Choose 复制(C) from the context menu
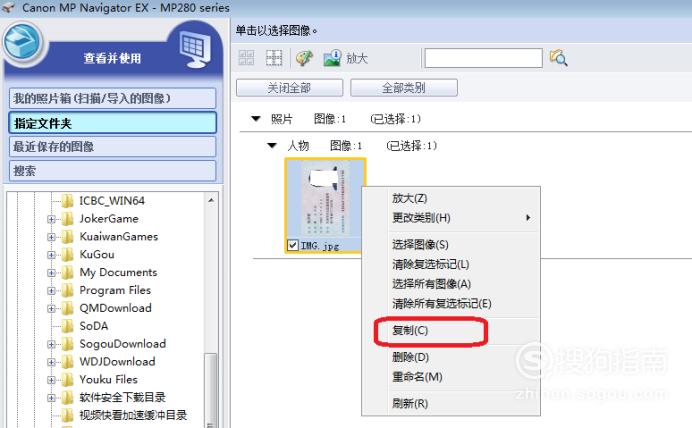 410,330
